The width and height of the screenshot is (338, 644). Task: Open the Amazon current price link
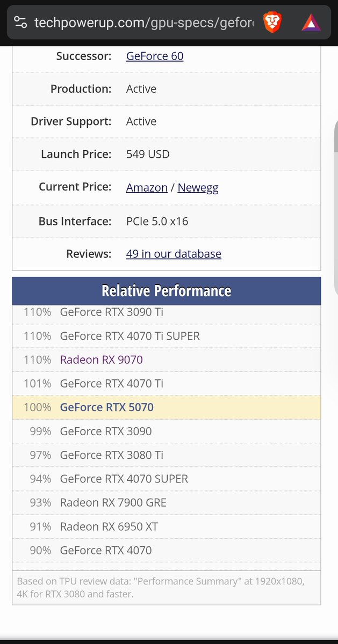[147, 187]
